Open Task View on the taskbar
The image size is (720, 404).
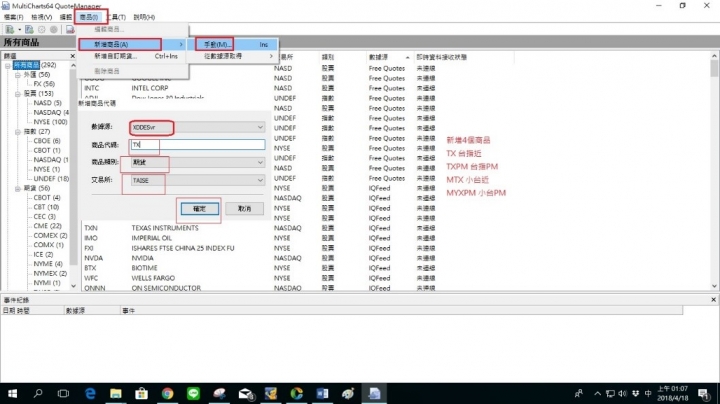[x=63, y=393]
